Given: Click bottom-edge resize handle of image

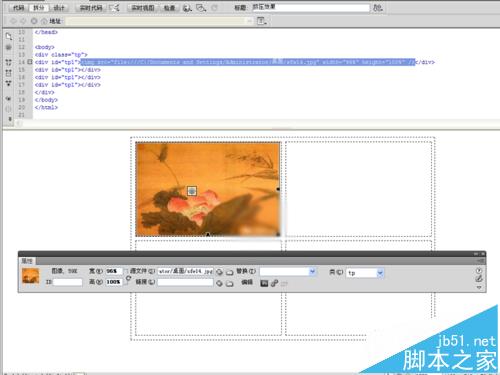Looking at the screenshot, I should point(208,235).
